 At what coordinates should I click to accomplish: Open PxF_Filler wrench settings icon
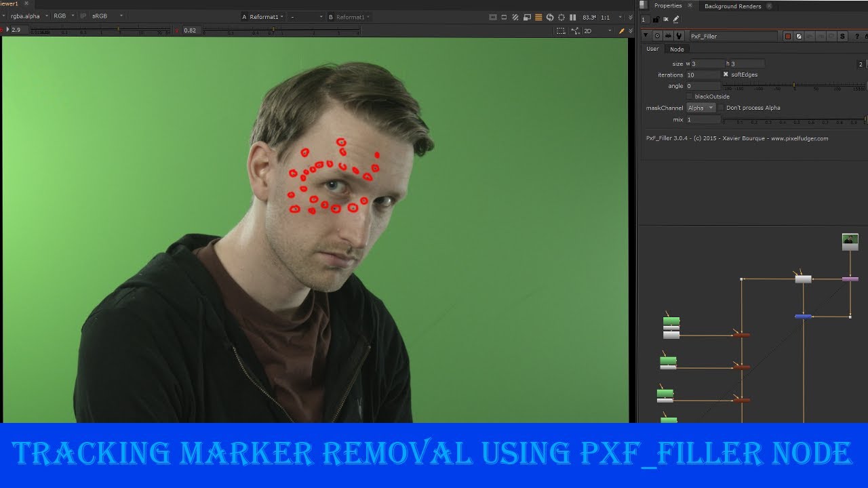point(678,36)
